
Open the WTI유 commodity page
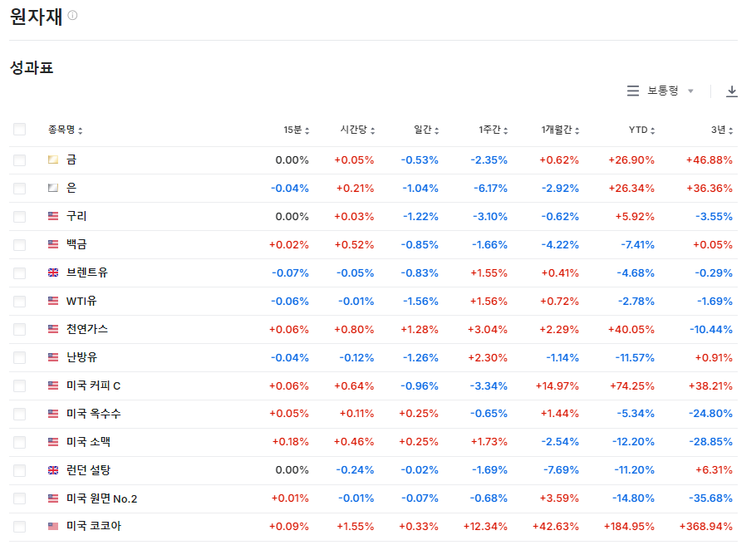click(x=81, y=301)
